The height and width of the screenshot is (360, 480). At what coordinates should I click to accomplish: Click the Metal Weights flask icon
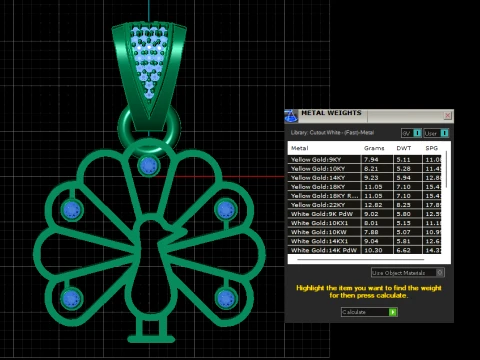pyautogui.click(x=291, y=116)
